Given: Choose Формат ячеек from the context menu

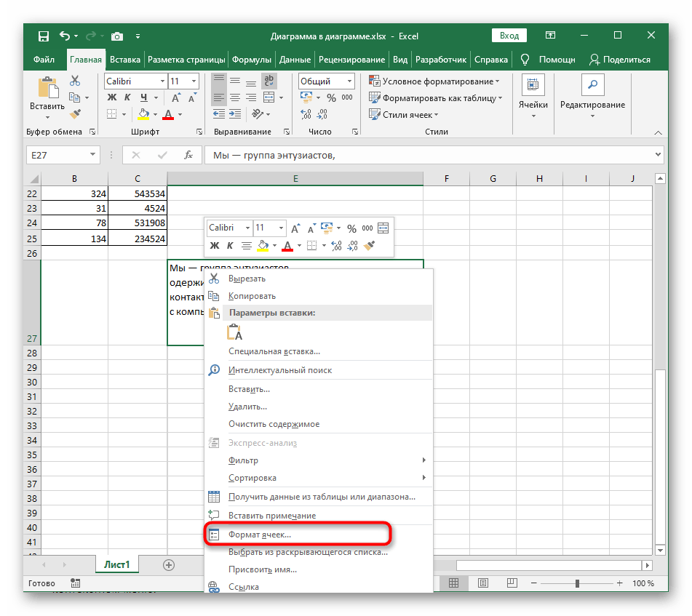Looking at the screenshot, I should tap(260, 535).
